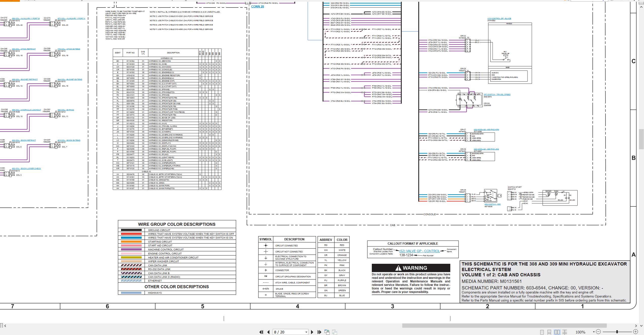Image resolution: width=644 pixels, height=335 pixels.
Task: Click the ground circuit black swatch
Action: click(x=131, y=230)
